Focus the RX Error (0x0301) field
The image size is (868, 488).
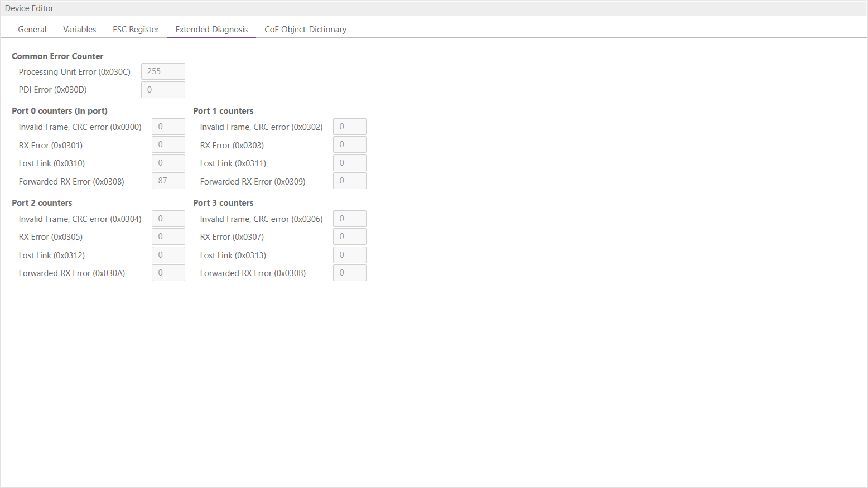click(x=168, y=145)
